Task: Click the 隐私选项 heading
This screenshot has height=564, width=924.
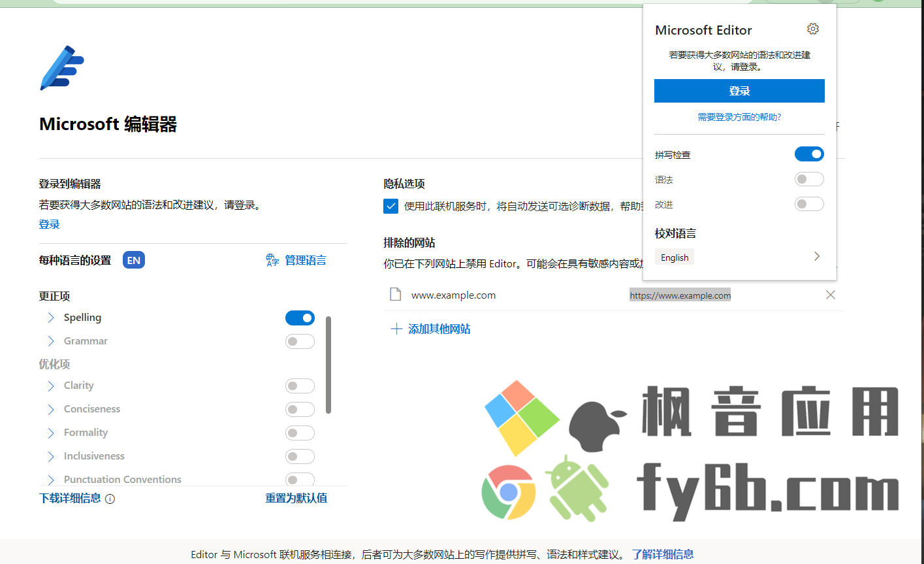Action: [404, 184]
